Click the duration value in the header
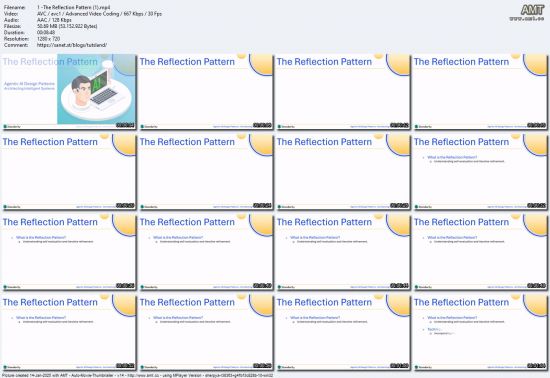 tap(46, 32)
